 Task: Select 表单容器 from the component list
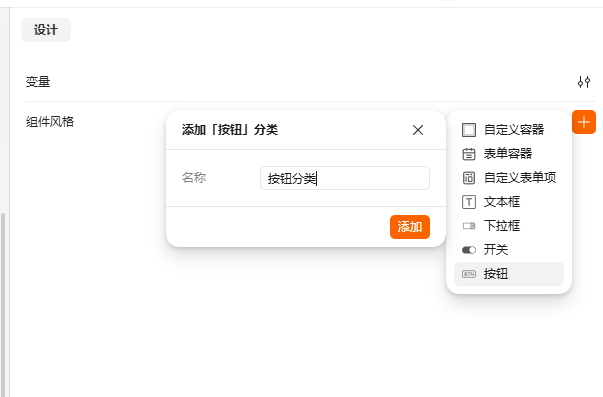tap(509, 154)
